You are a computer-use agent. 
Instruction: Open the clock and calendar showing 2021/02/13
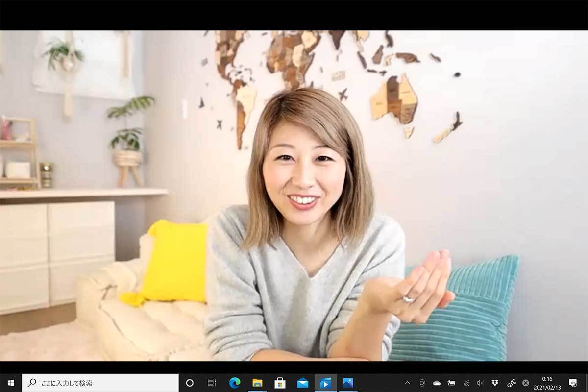547,383
